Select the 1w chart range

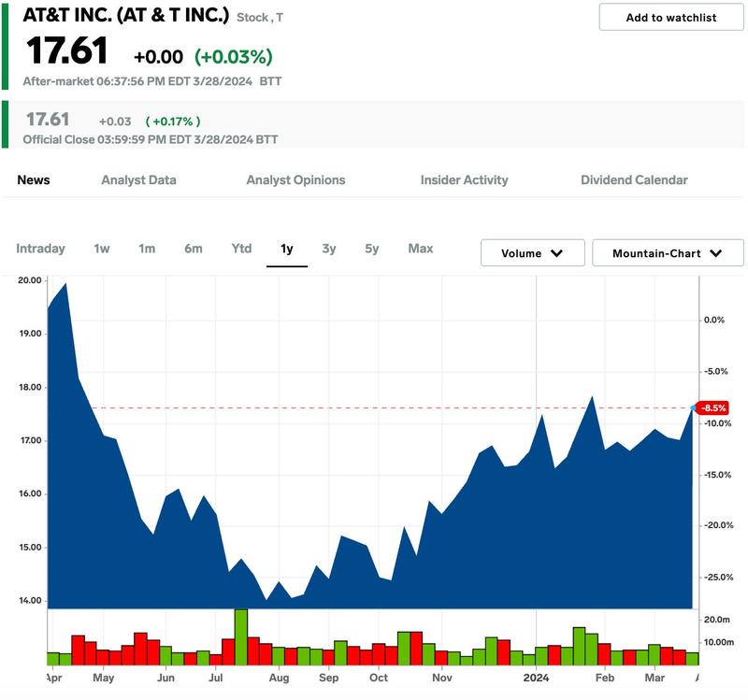[x=102, y=249]
